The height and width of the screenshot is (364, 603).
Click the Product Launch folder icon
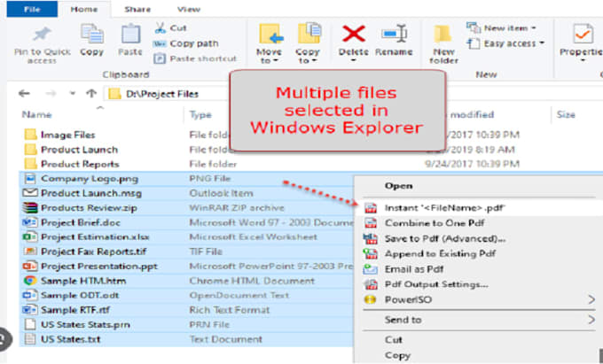click(30, 150)
